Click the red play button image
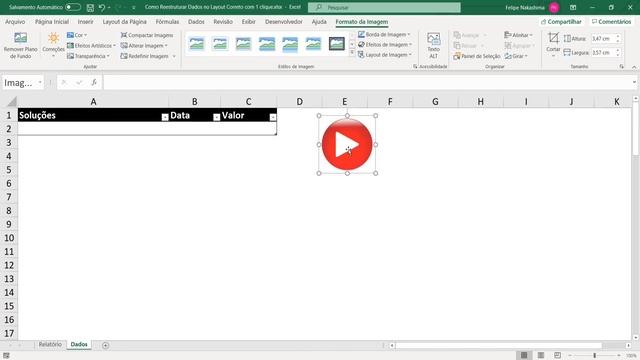The width and height of the screenshot is (640, 360). click(347, 144)
